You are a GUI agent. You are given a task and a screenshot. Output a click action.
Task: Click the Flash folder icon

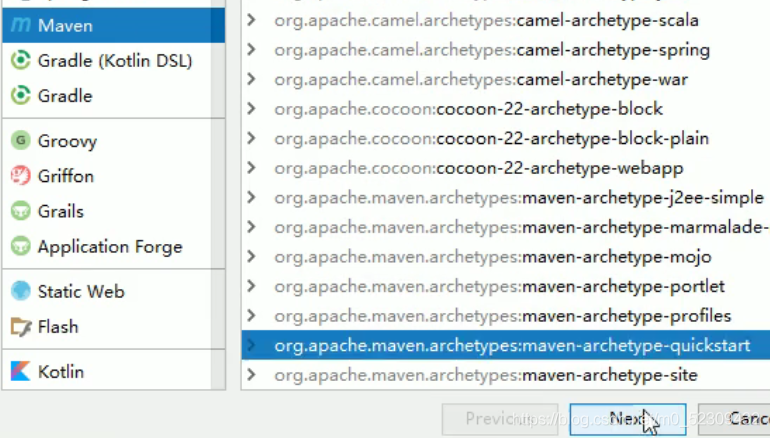coord(21,327)
